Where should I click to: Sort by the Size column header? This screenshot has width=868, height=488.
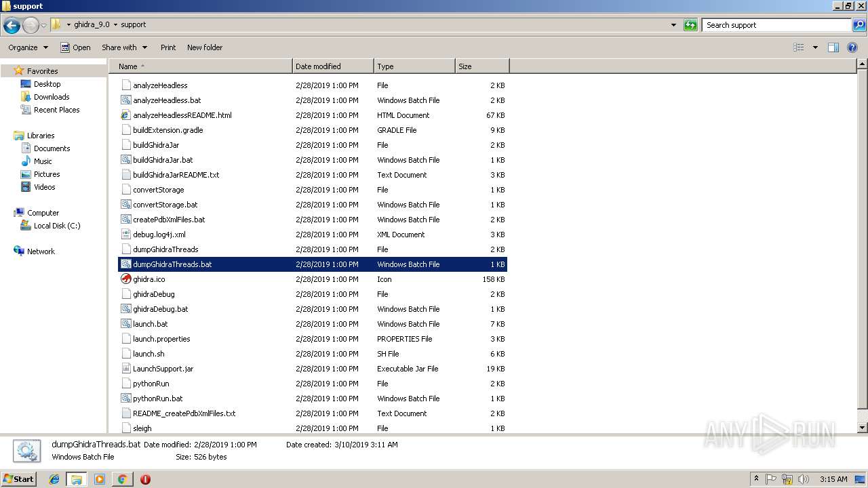pos(482,66)
